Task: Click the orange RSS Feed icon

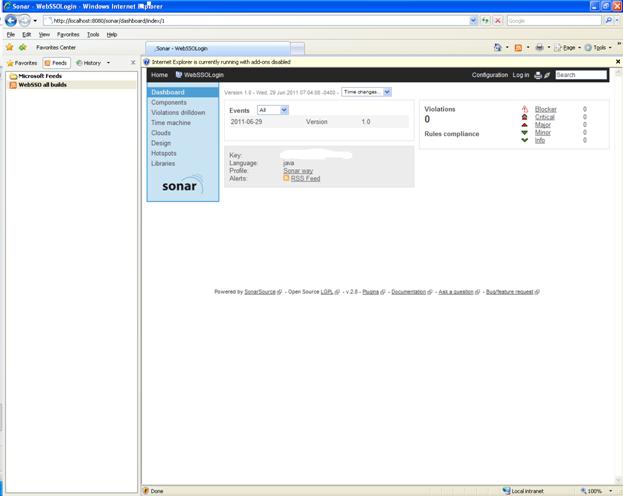Action: [286, 178]
